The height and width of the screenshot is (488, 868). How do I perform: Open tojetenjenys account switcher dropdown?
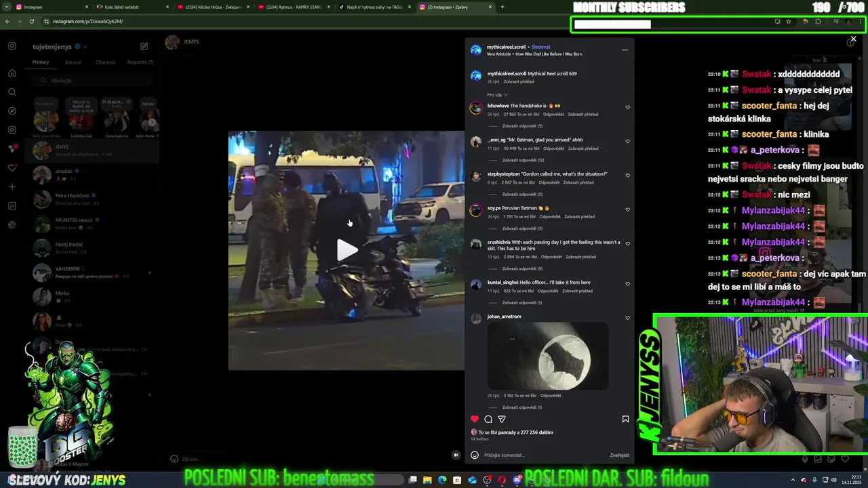(x=60, y=47)
